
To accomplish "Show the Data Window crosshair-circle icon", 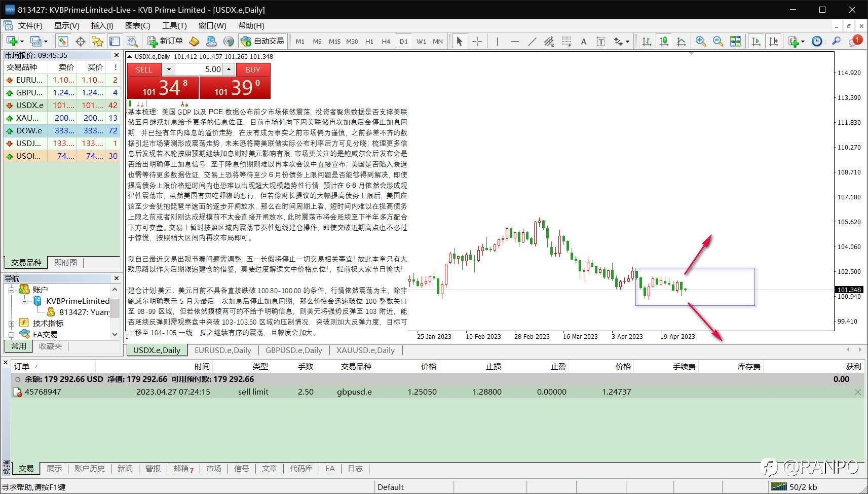I will [x=80, y=41].
